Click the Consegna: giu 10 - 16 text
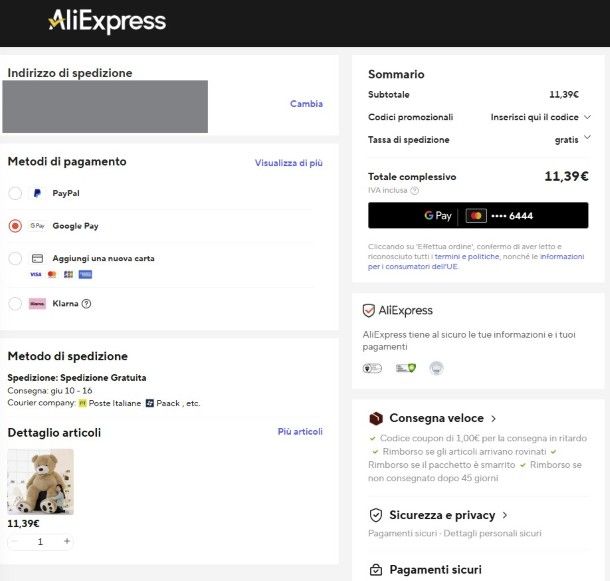 point(50,391)
